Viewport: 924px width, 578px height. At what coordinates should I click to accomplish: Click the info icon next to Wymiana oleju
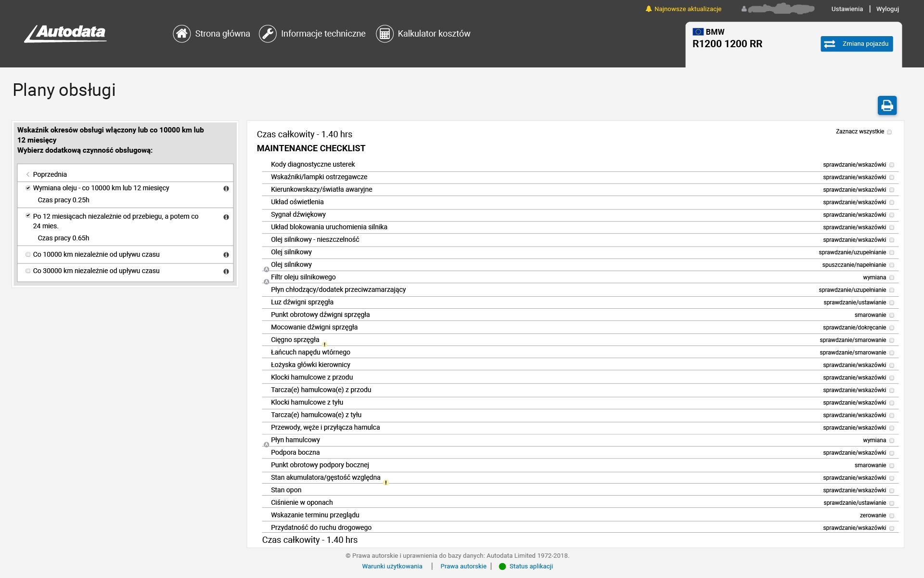226,189
